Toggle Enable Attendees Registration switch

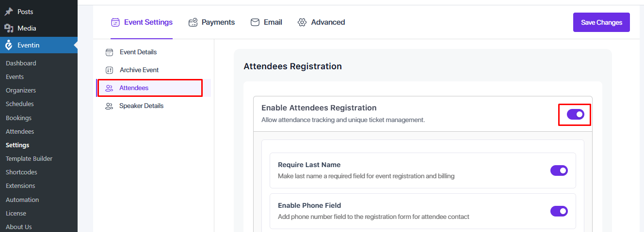tap(576, 114)
